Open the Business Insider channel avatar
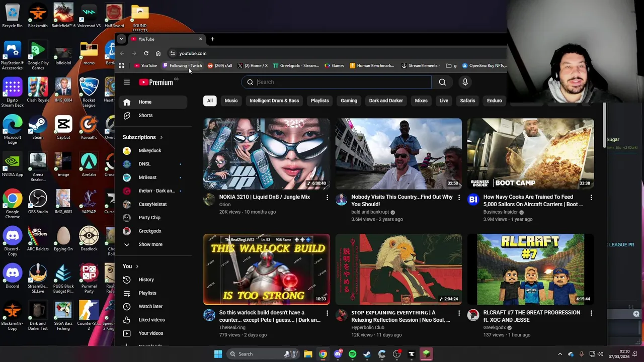 click(473, 200)
